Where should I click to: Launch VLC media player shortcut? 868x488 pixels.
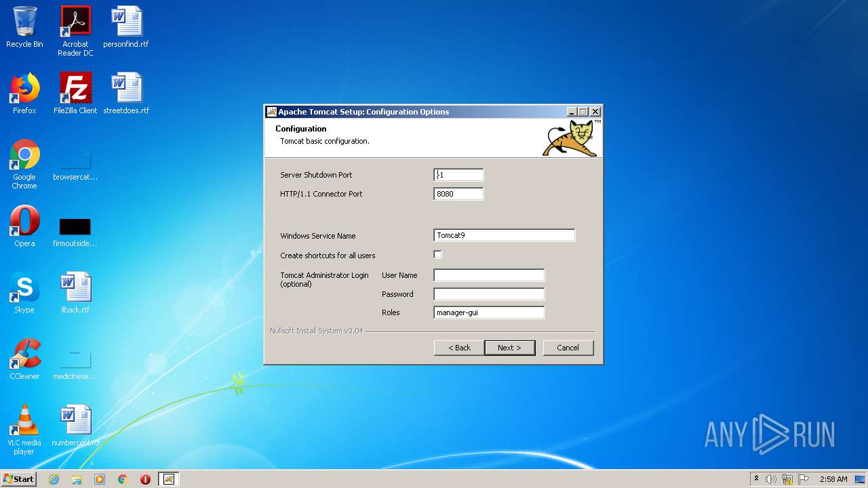pos(24,430)
